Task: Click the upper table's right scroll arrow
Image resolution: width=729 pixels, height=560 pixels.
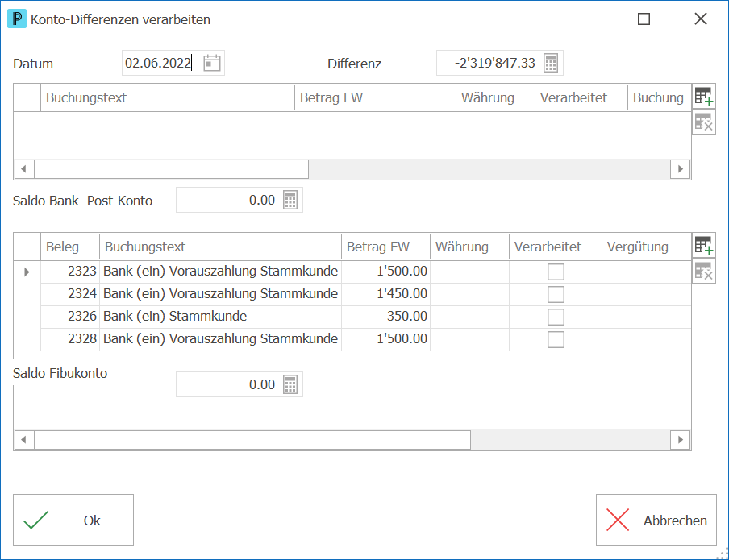Action: coord(680,169)
